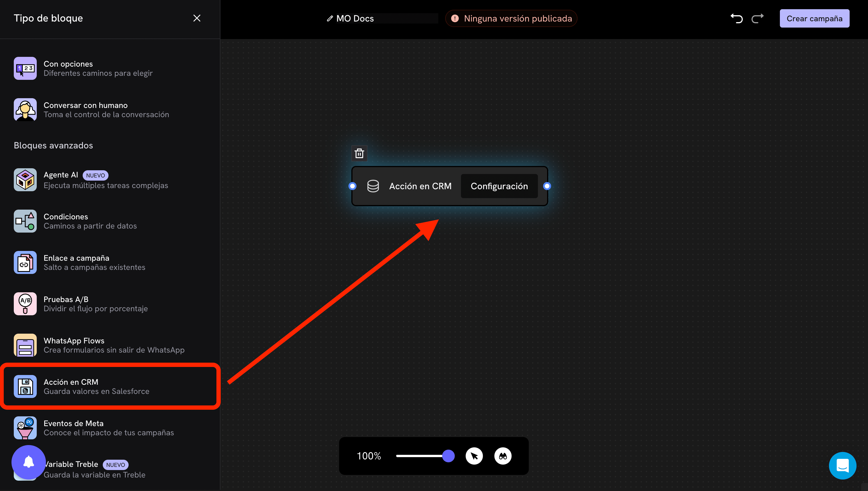Add the WhatsApp Flows block icon
The height and width of the screenshot is (491, 868).
(x=25, y=345)
